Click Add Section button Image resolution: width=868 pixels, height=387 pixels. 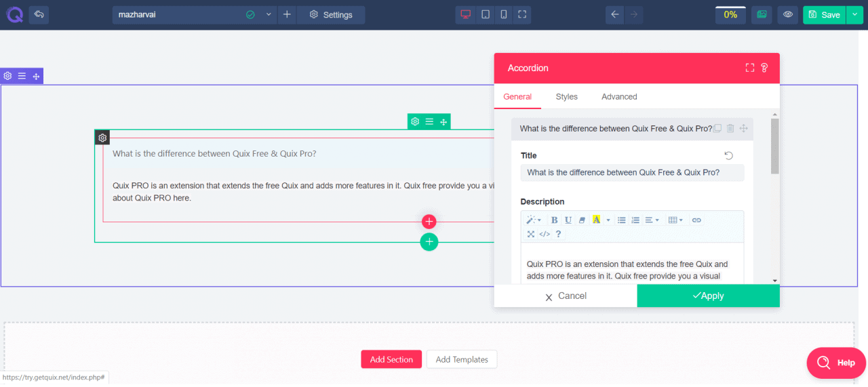pos(391,360)
